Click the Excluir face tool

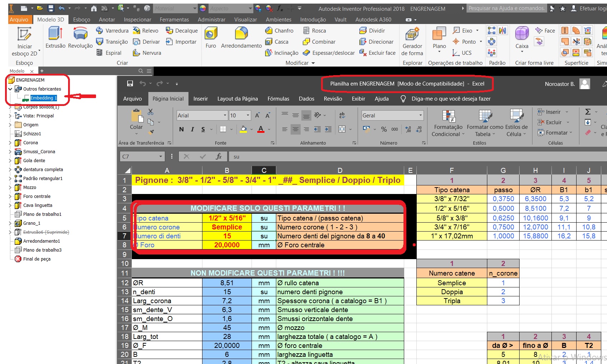tap(377, 53)
